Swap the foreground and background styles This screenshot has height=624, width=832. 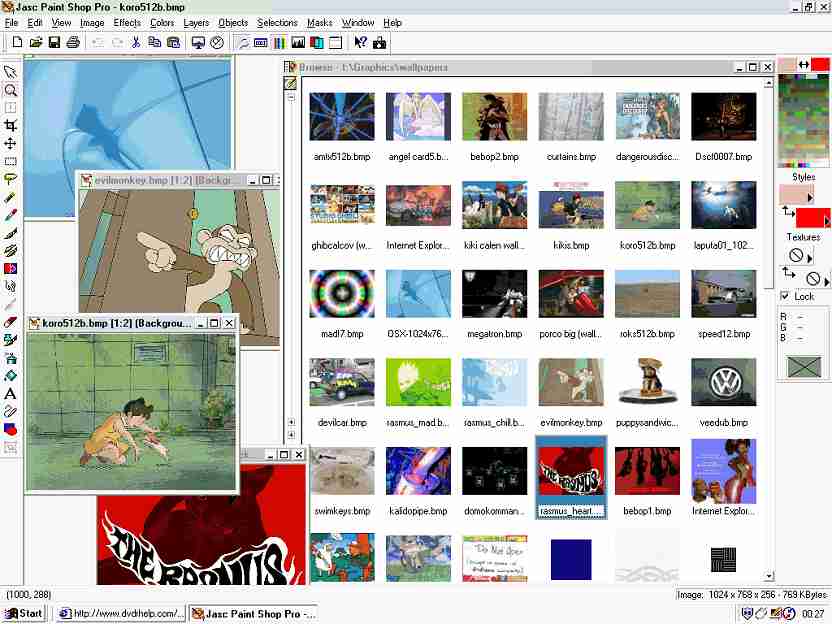pos(788,212)
